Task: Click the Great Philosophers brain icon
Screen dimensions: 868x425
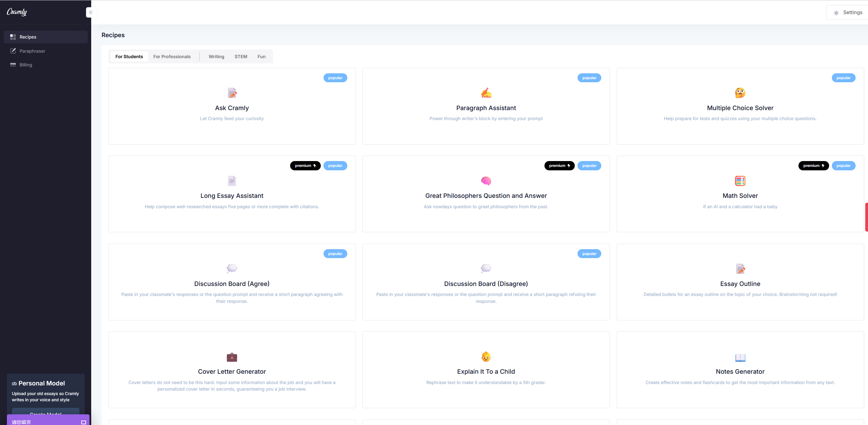Action: click(x=486, y=181)
